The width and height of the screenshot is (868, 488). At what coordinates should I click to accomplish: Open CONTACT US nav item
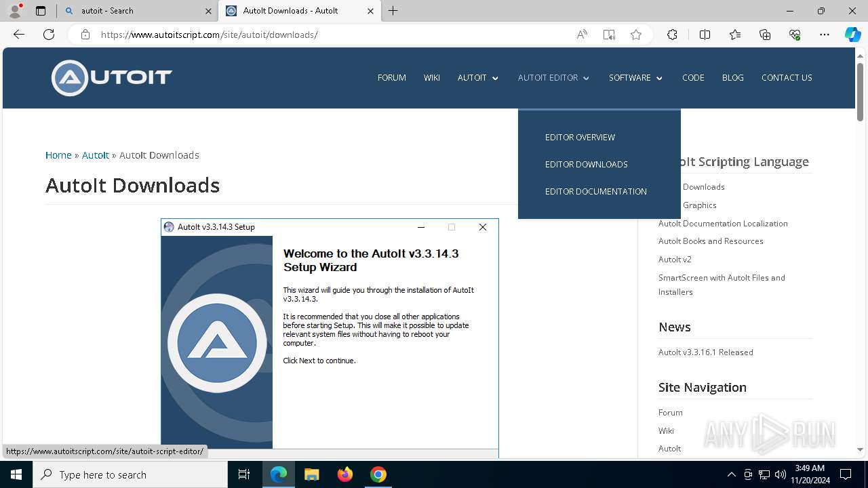point(787,78)
